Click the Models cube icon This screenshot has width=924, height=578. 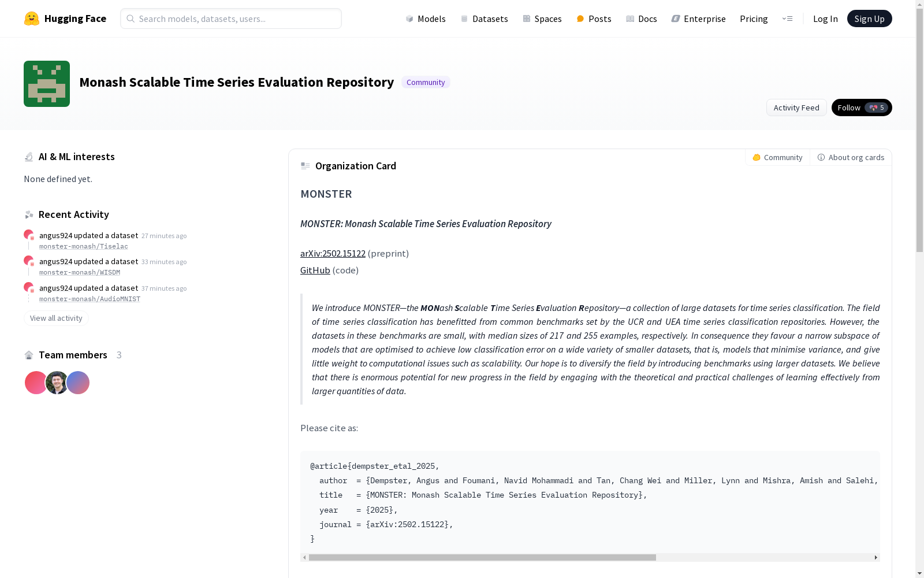pos(409,18)
